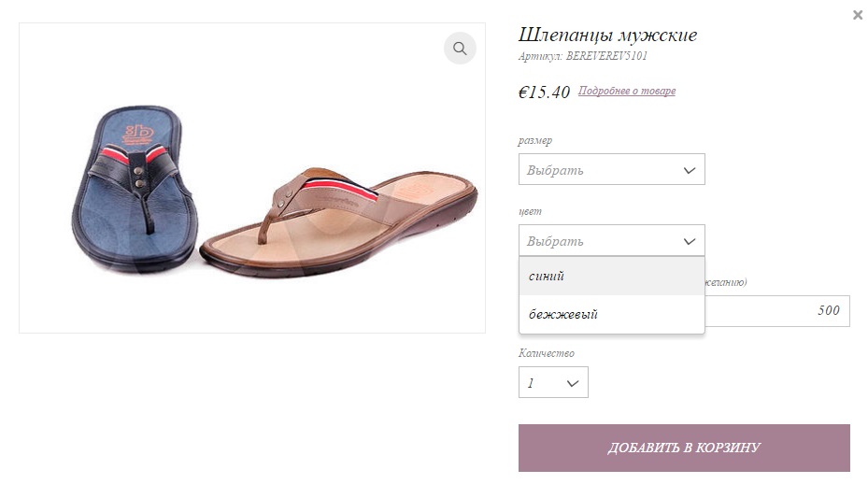This screenshot has height=484, width=868.
Task: Click the article number BEREVEREV5101 text
Action: point(606,56)
